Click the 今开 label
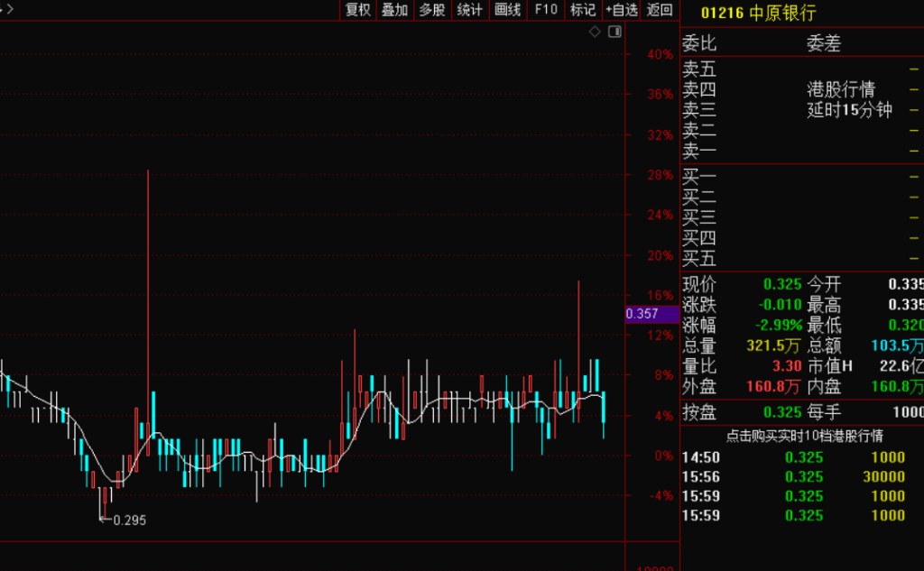 824,285
